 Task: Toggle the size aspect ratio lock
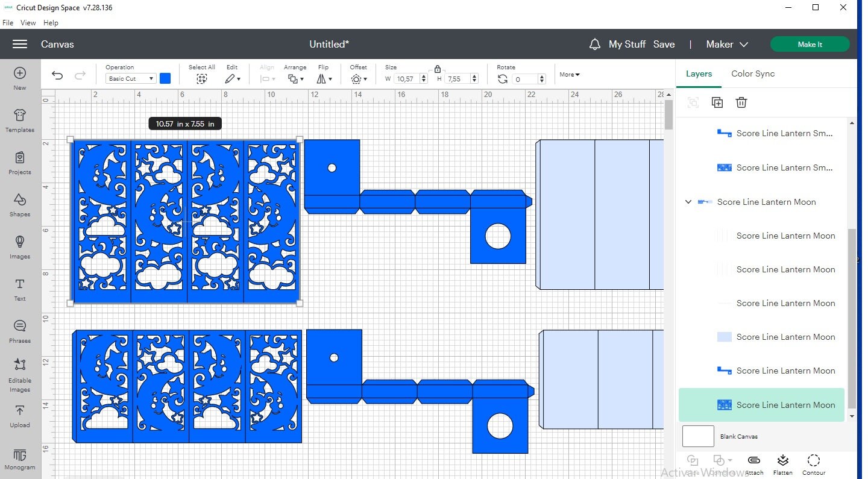click(438, 69)
